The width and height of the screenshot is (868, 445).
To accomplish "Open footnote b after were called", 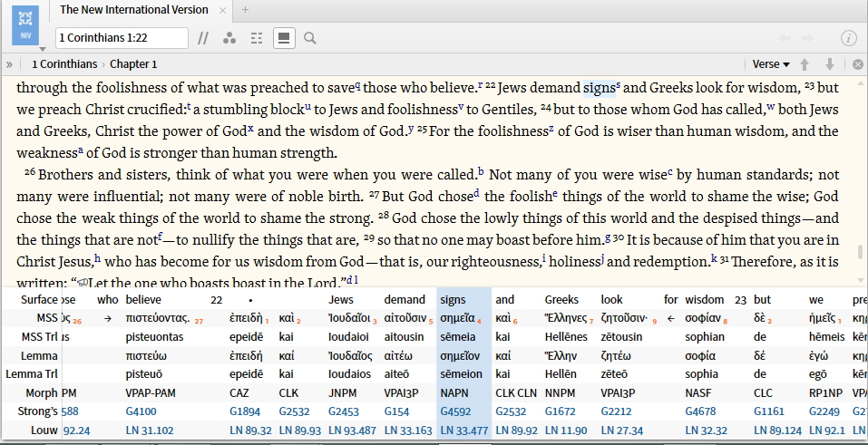I will (x=481, y=171).
